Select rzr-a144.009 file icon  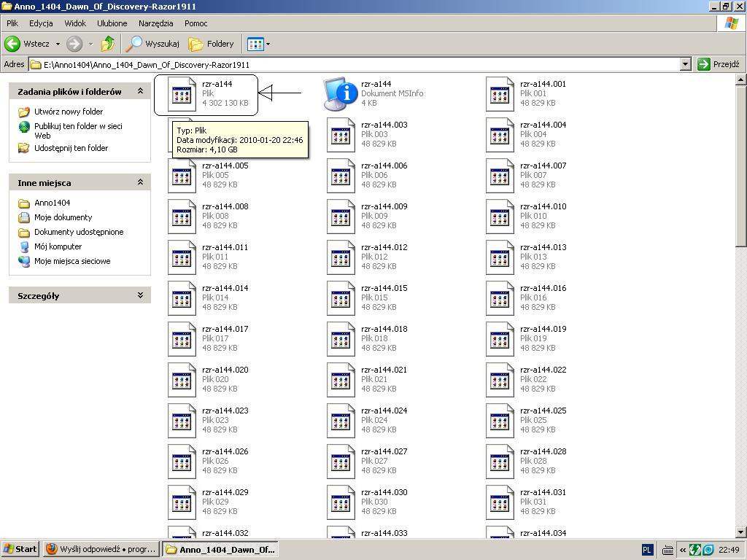pos(341,217)
